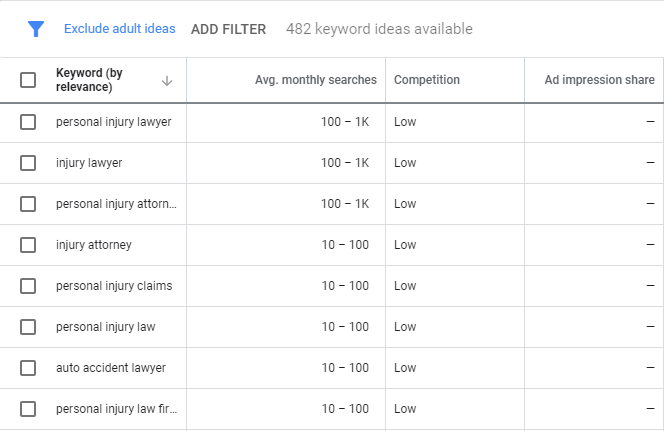Sort by Avg. monthly searches column
Image resolution: width=664 pixels, height=431 pixels.
pyautogui.click(x=315, y=80)
